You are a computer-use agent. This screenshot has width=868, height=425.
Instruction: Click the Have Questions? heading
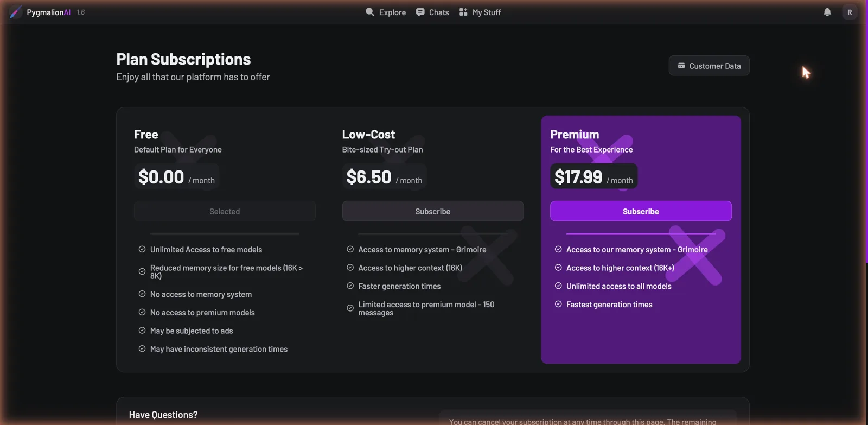coord(163,415)
